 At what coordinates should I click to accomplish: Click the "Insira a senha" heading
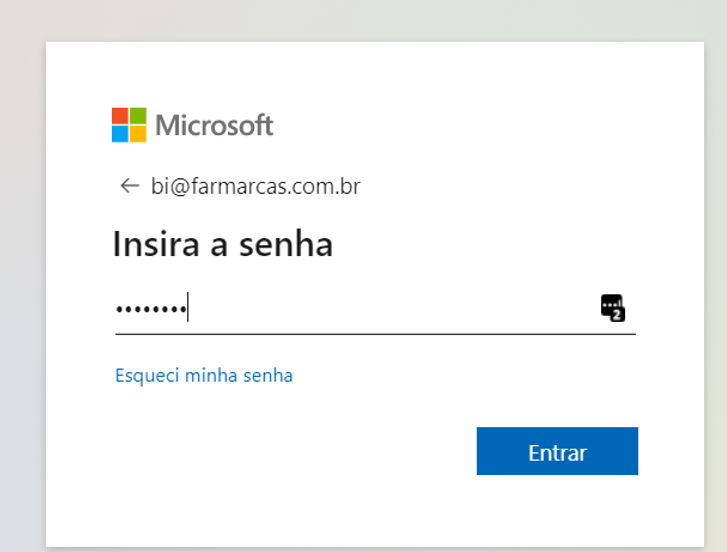coord(222,244)
